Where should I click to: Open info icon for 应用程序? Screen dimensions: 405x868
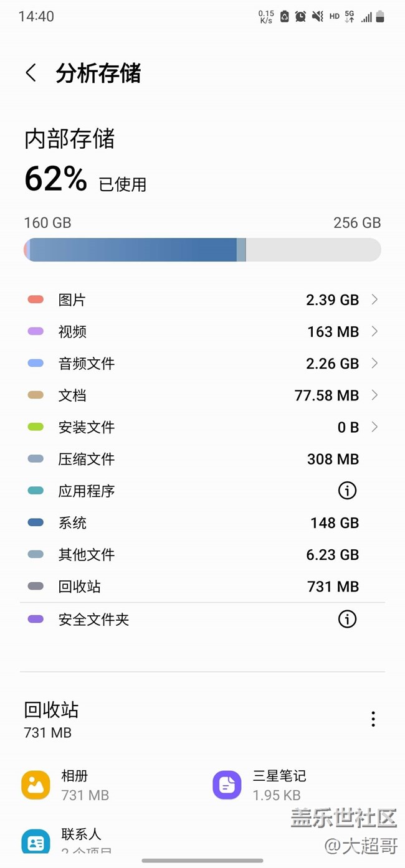click(347, 491)
